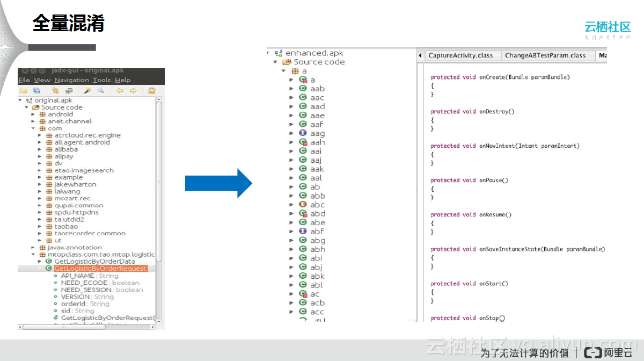Select the taobao package in tree
The height and width of the screenshot is (361, 644).
(x=65, y=227)
